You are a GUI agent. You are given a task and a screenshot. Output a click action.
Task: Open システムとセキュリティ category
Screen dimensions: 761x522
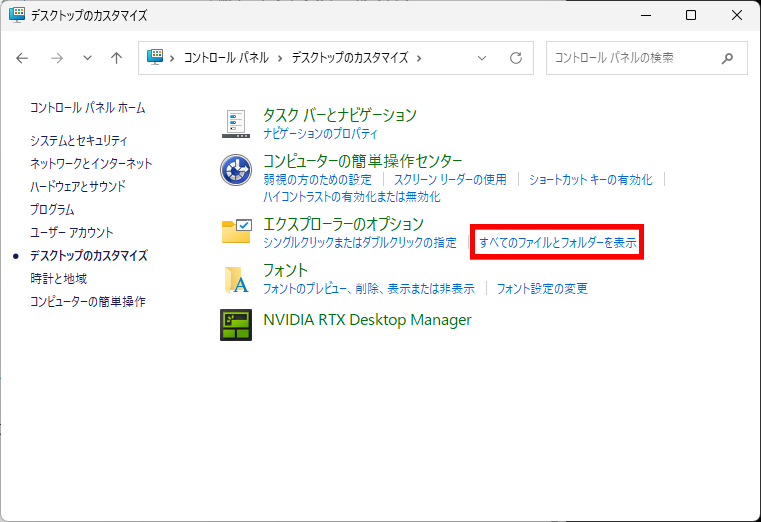(79, 141)
